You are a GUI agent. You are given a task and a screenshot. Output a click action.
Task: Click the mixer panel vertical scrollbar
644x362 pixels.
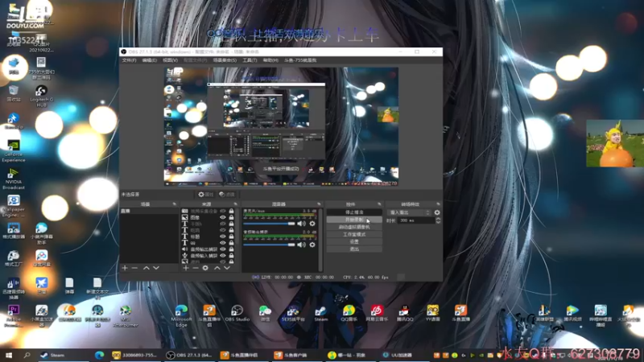[320, 240]
